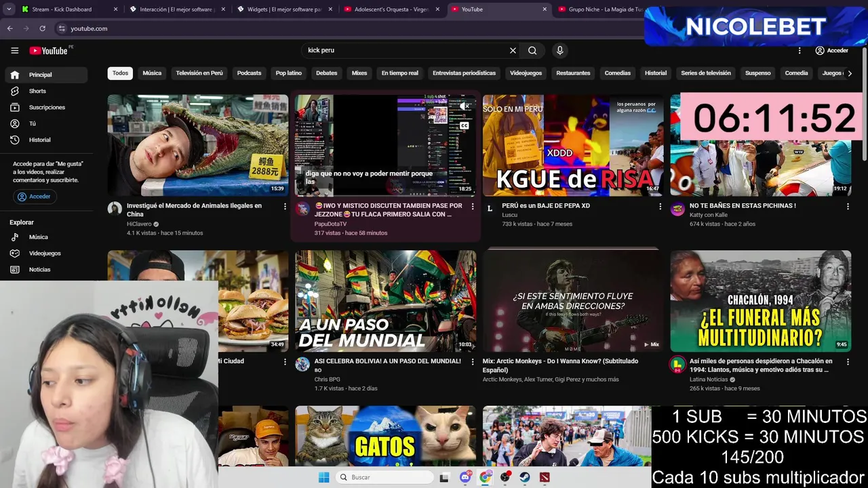Open Discord from the taskbar
This screenshot has width=868, height=488.
(465, 477)
